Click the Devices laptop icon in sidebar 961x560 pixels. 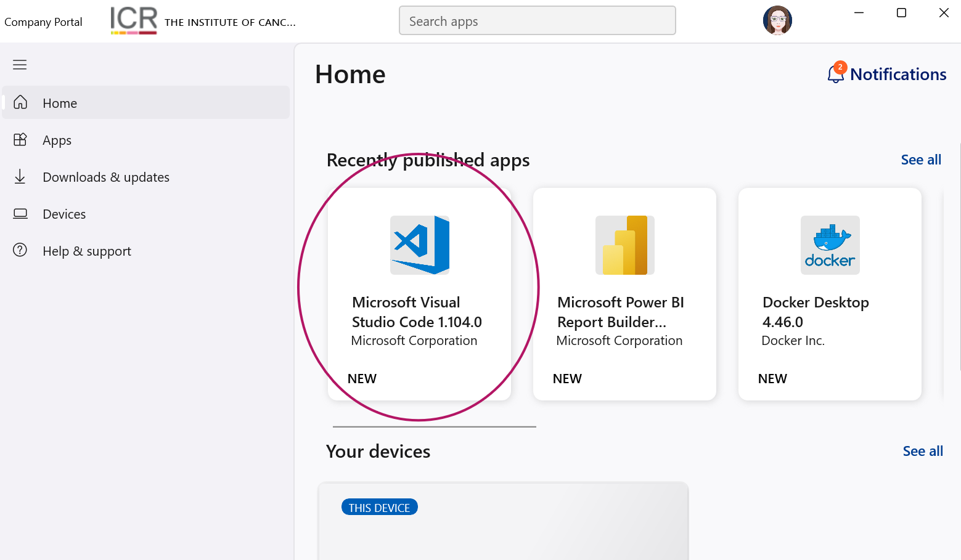point(20,214)
